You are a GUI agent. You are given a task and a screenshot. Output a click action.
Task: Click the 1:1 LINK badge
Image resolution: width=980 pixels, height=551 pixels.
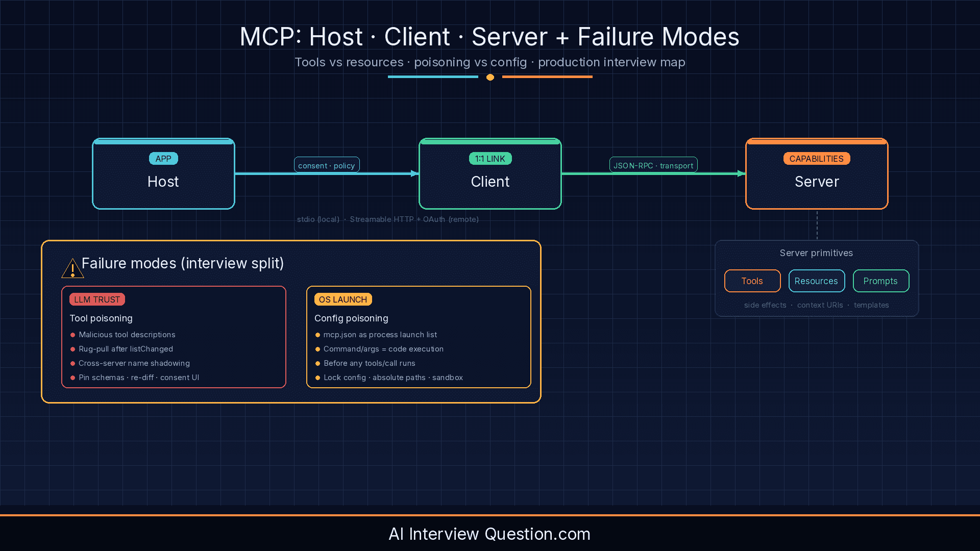[x=490, y=159]
